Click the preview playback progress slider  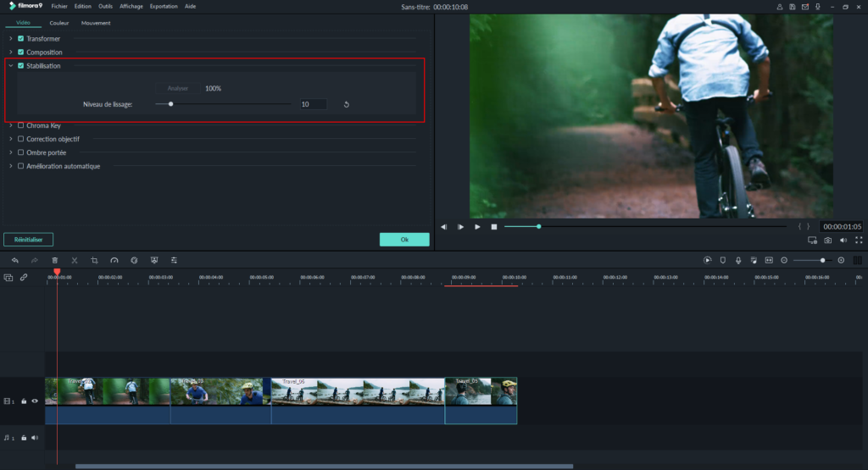point(645,227)
